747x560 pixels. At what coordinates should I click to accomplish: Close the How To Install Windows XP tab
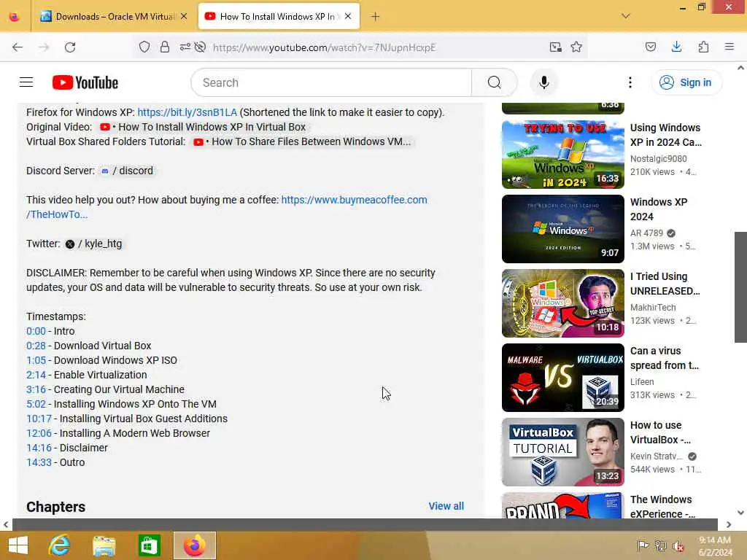348,16
